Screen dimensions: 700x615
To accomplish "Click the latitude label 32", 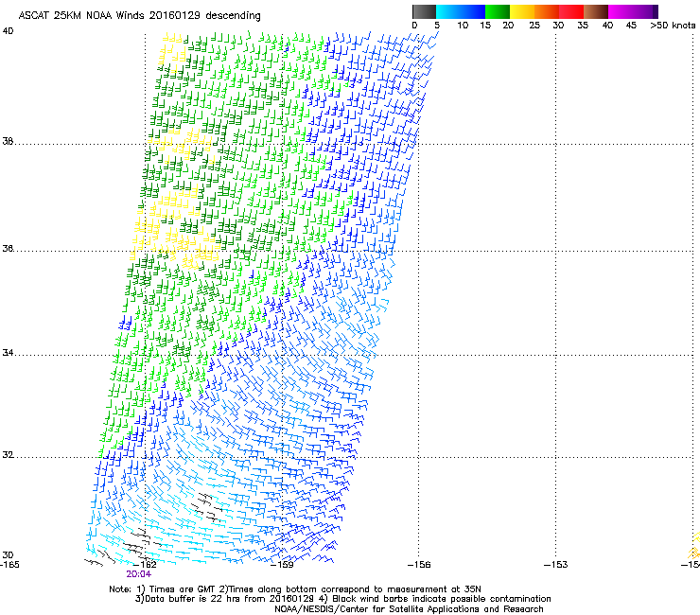I will click(8, 455).
